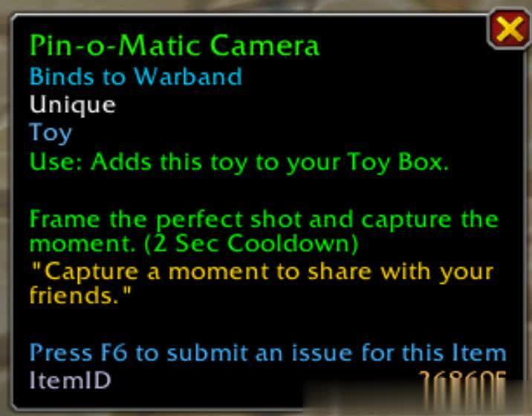Select the Binds to Warband line
The width and height of the screenshot is (532, 416).
(136, 77)
